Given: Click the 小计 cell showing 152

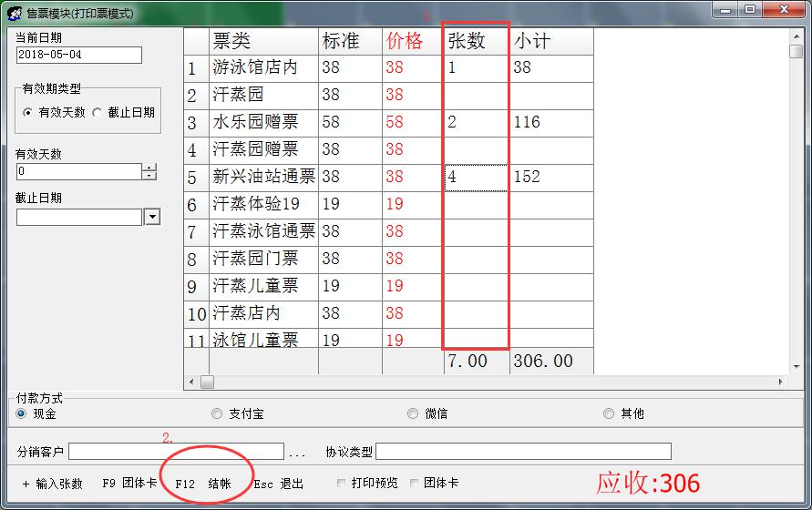Looking at the screenshot, I should click(x=552, y=178).
